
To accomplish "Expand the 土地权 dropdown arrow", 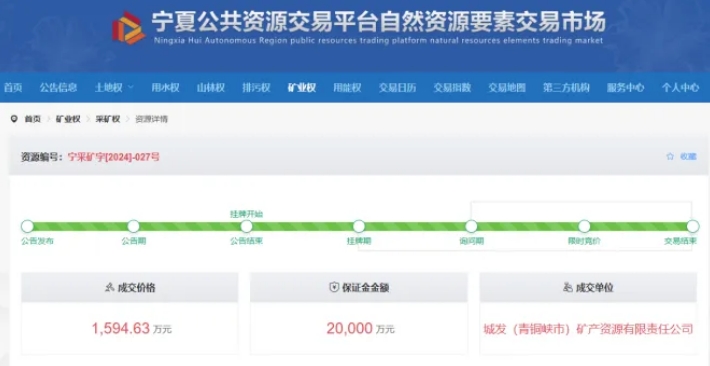I will [x=130, y=87].
